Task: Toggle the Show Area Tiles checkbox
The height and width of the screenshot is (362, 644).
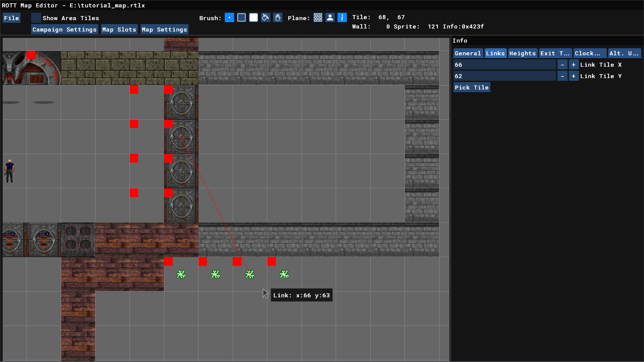Action: pyautogui.click(x=36, y=18)
